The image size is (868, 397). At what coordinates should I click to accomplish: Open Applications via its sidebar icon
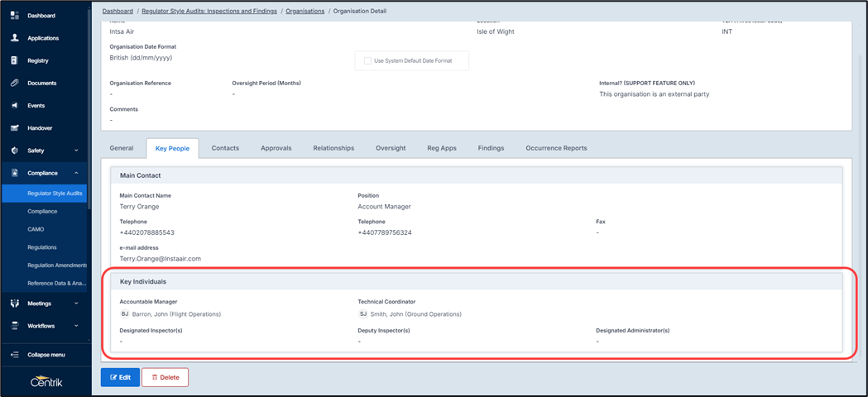(x=14, y=38)
